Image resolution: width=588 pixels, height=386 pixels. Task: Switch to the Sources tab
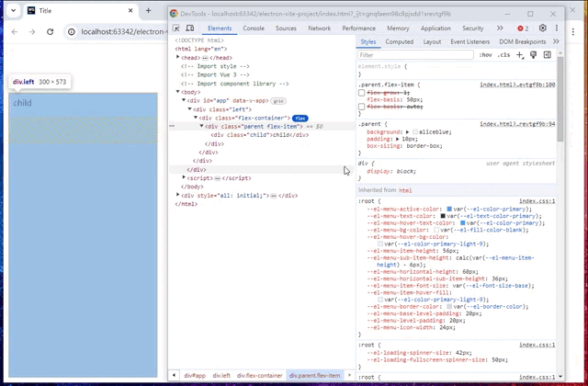(286, 28)
